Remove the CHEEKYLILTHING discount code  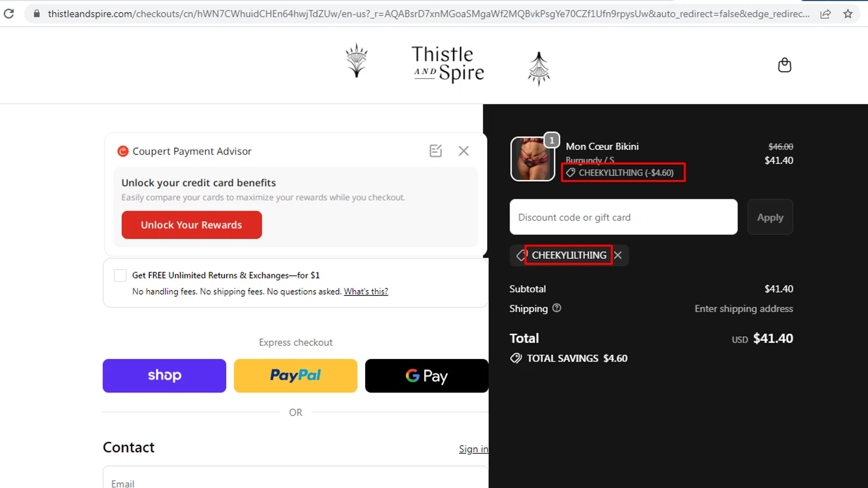[618, 255]
